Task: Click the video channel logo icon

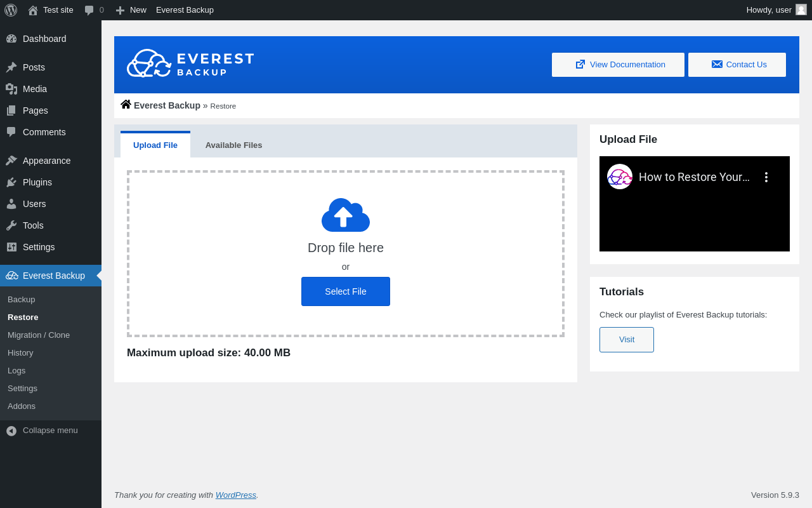Action: click(620, 177)
